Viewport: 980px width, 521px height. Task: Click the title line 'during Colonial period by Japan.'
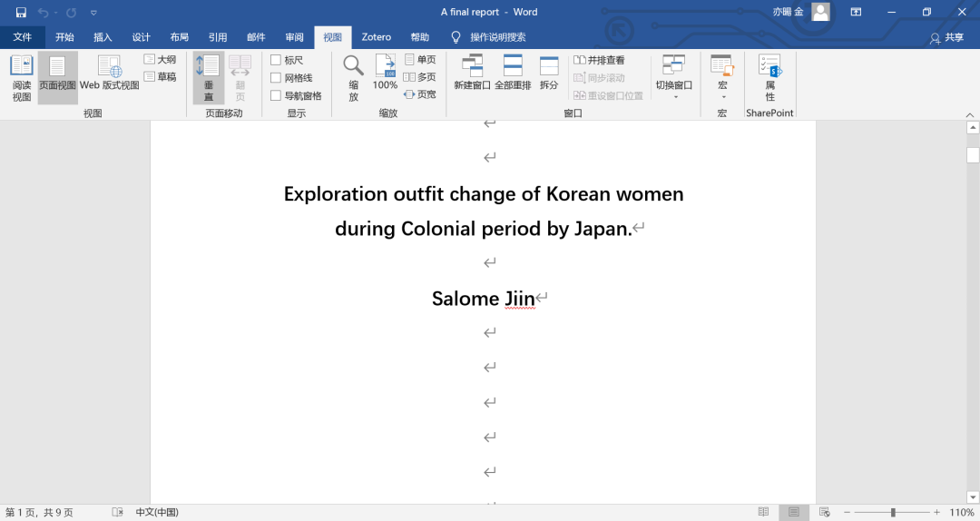(484, 229)
